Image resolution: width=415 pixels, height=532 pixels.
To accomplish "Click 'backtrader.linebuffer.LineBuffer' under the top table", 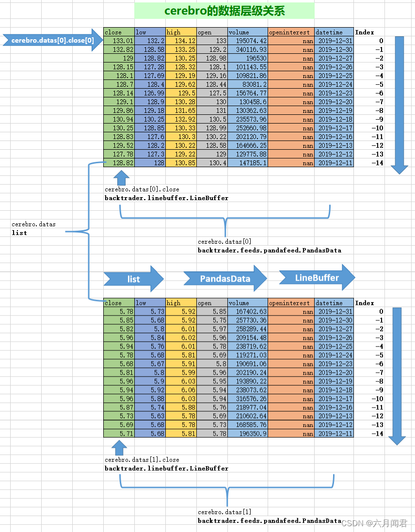I will coord(166,198).
